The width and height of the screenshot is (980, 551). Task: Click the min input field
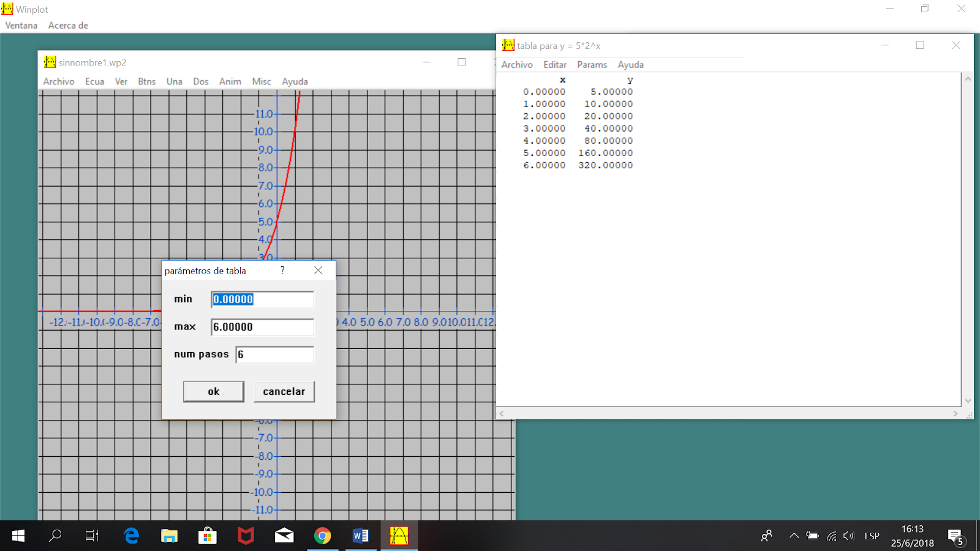point(263,299)
